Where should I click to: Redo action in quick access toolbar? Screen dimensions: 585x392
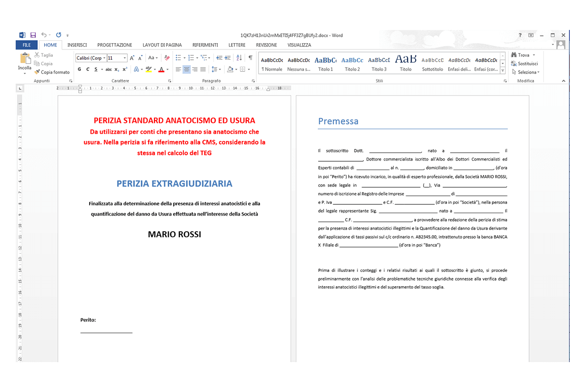(x=58, y=35)
